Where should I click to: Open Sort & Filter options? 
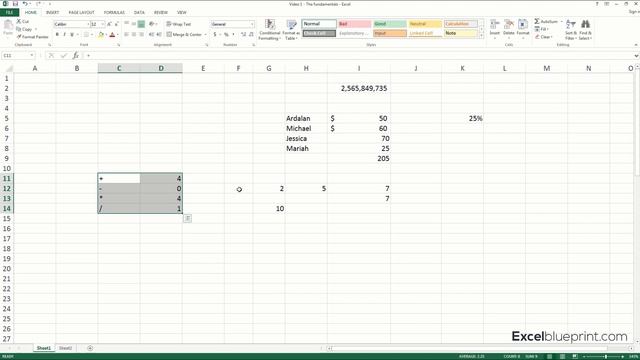coord(571,29)
